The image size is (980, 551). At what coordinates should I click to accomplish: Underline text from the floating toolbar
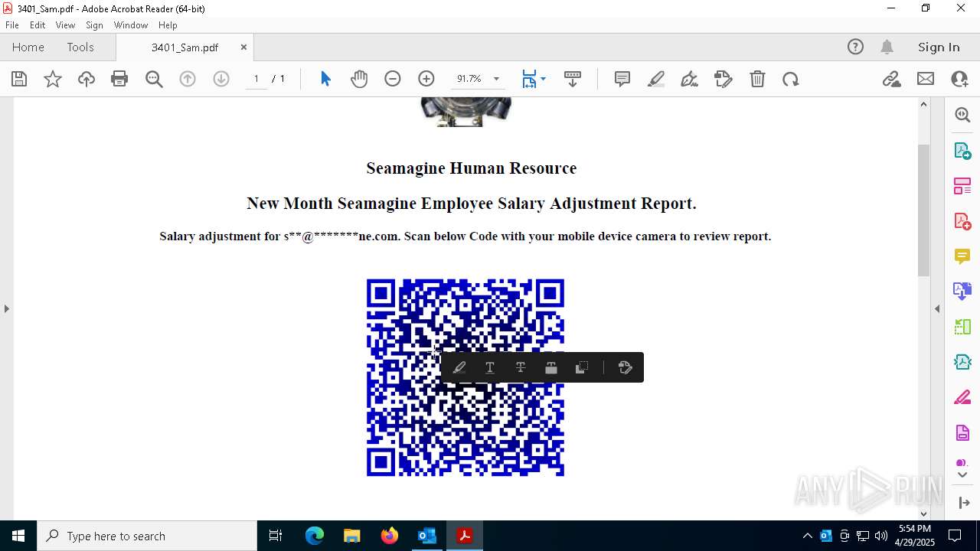[490, 368]
